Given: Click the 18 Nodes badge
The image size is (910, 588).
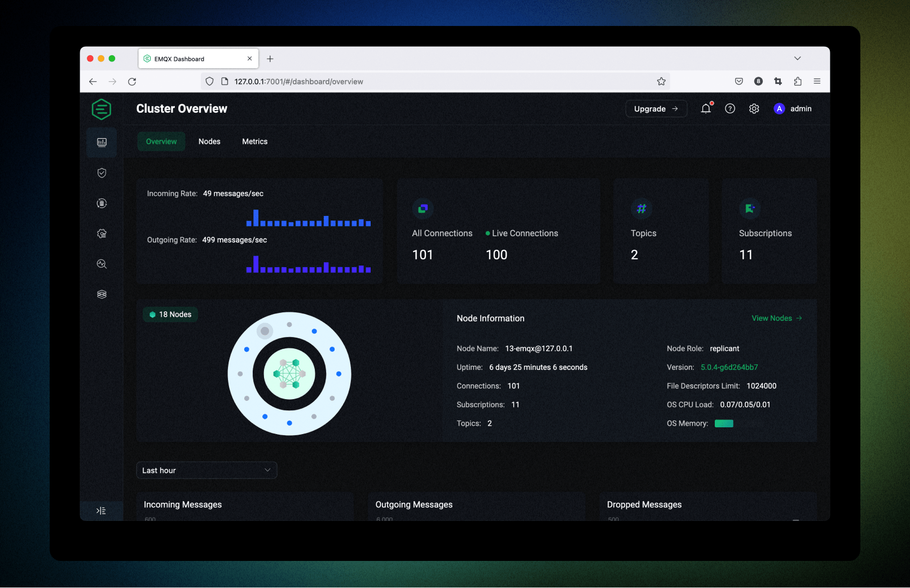Looking at the screenshot, I should (170, 315).
